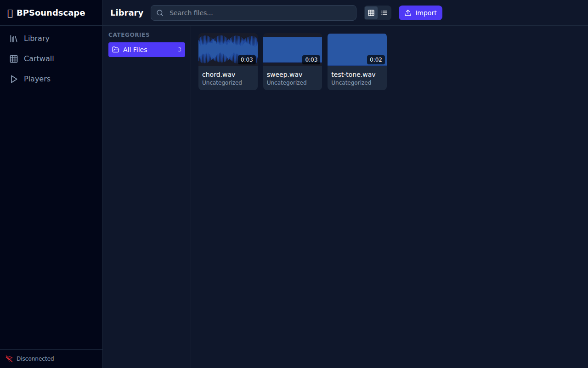Open the Cartwall grid icon
The height and width of the screenshot is (368, 588).
pyautogui.click(x=14, y=58)
